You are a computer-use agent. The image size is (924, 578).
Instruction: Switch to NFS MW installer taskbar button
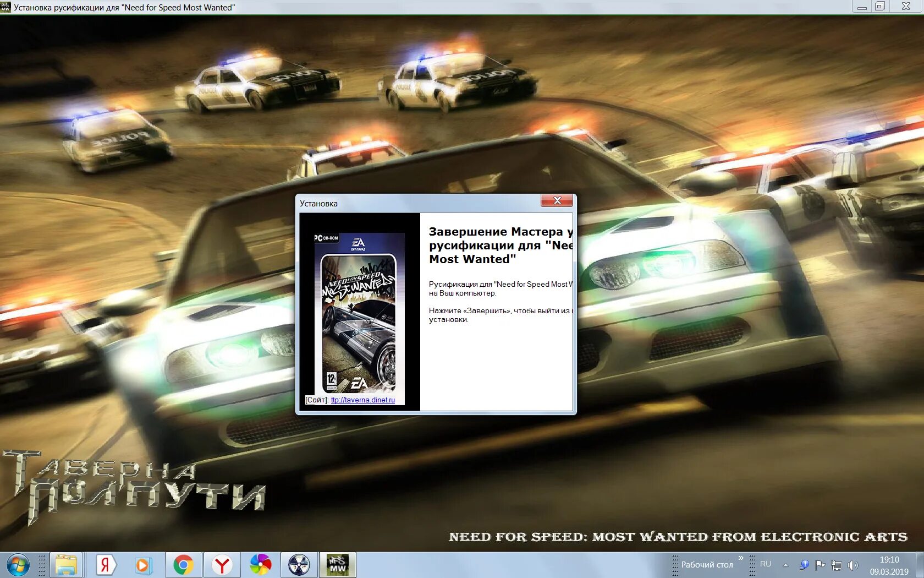(338, 565)
